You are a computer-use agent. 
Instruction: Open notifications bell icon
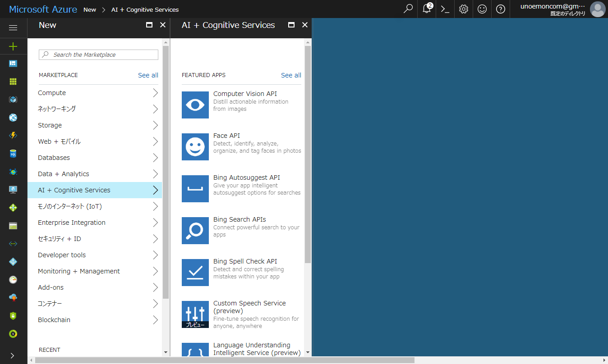coord(427,9)
